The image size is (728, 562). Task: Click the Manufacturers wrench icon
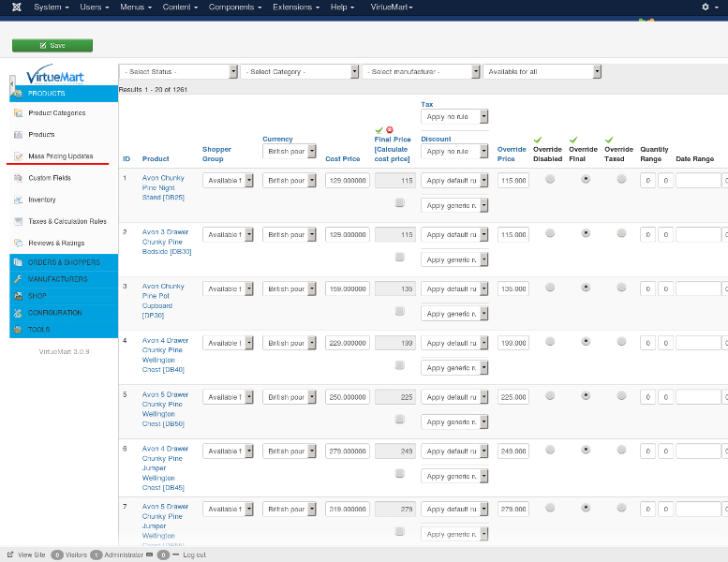[18, 279]
